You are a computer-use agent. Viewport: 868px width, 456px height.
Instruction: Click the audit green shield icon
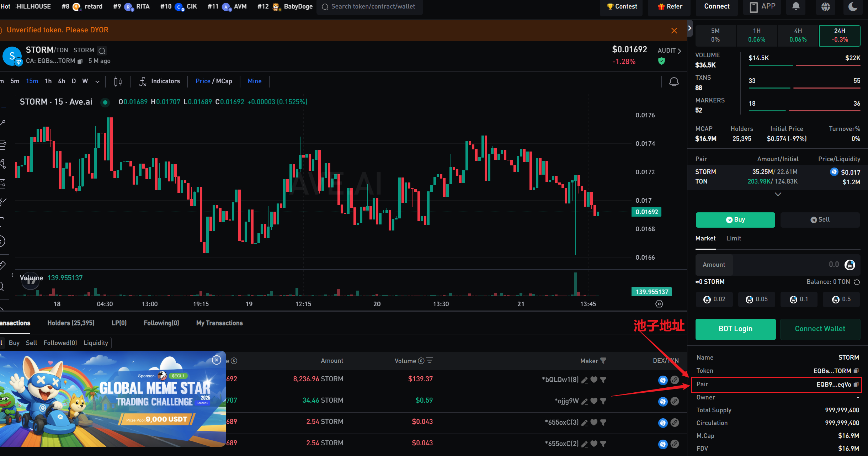click(661, 61)
